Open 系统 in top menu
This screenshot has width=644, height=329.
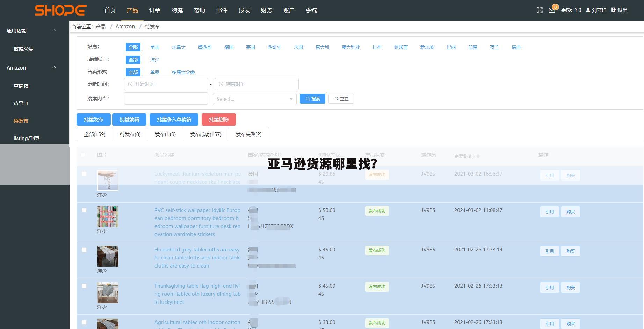click(311, 10)
